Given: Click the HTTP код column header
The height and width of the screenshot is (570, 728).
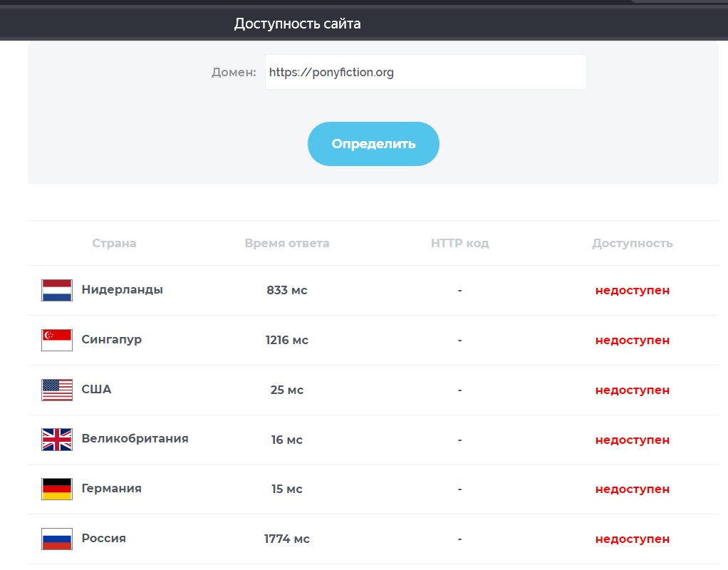Looking at the screenshot, I should tap(459, 243).
